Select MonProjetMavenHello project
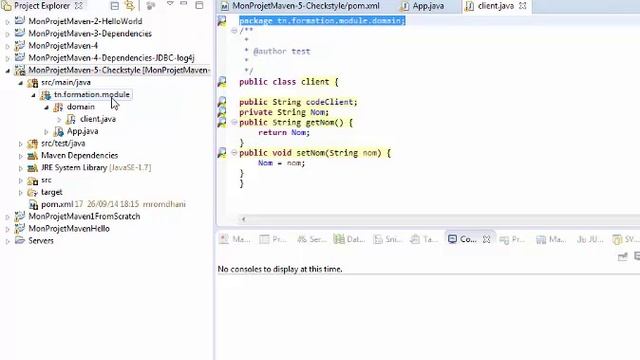The width and height of the screenshot is (640, 360). pyautogui.click(x=69, y=229)
